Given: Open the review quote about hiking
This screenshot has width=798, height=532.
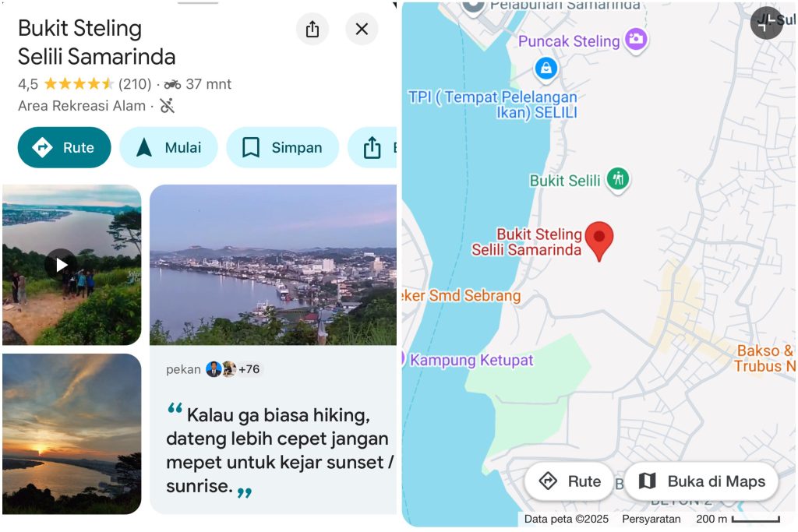Looking at the screenshot, I should (x=280, y=451).
